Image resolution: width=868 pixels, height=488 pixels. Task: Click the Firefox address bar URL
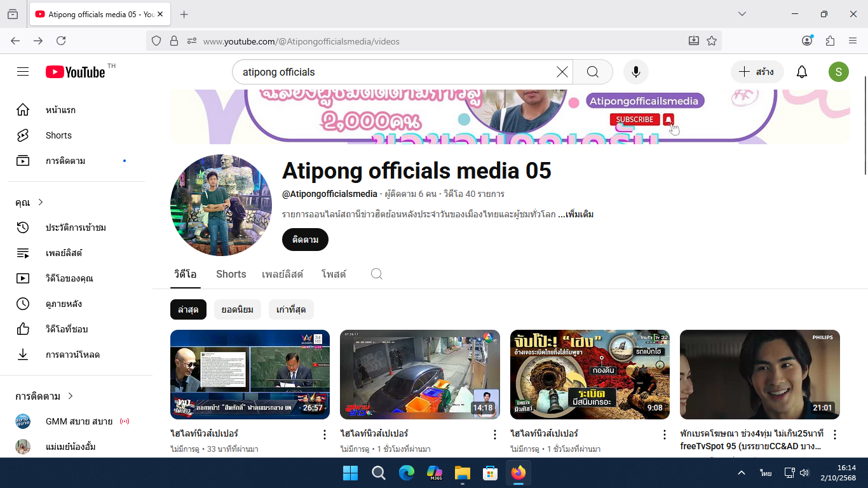coord(301,41)
